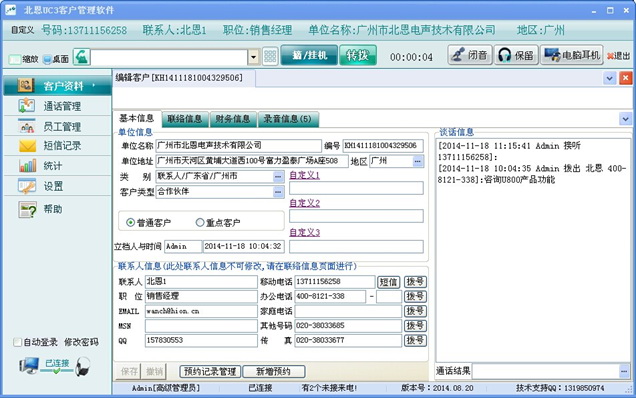Image resolution: width=636 pixels, height=398 pixels.
Task: Mute the call with 闭音
Action: point(470,55)
